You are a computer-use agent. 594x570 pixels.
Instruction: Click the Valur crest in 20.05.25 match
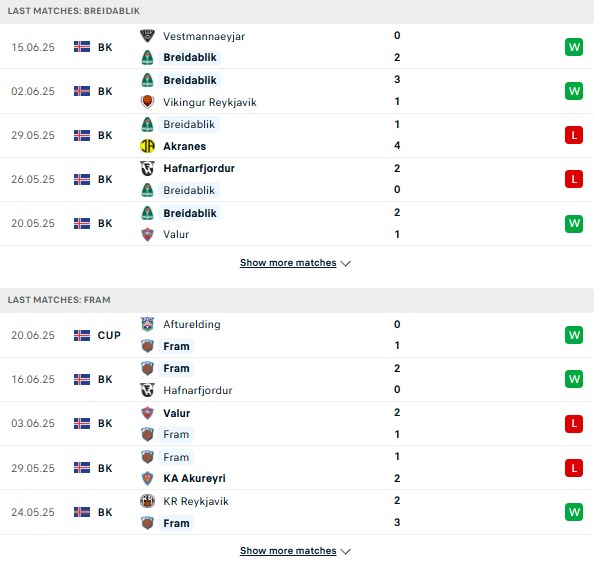[147, 234]
